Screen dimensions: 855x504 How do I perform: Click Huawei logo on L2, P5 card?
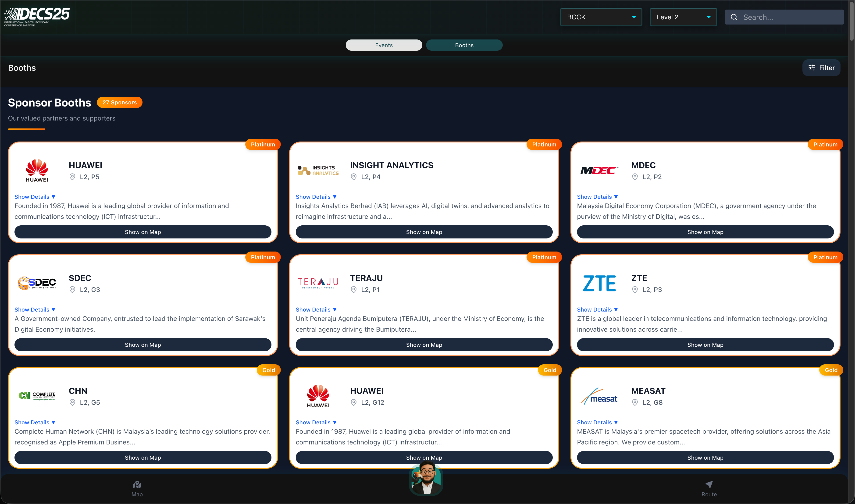37,170
